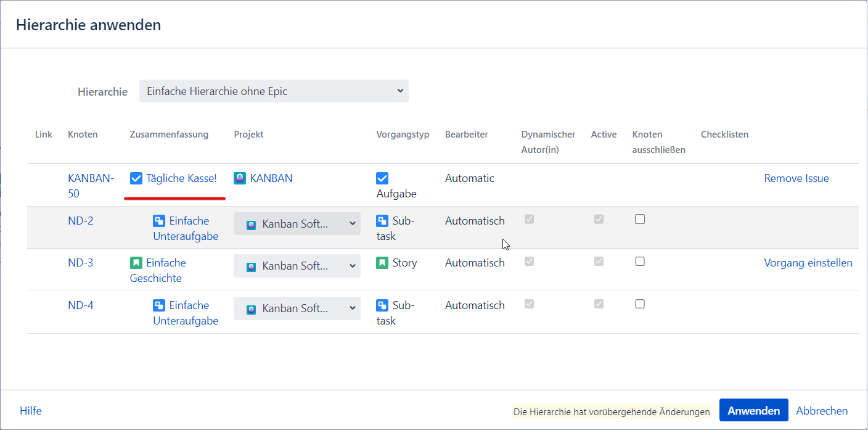868x430 pixels.
Task: Expand the Kanban Soft... dropdown for ND-4
Action: point(297,308)
